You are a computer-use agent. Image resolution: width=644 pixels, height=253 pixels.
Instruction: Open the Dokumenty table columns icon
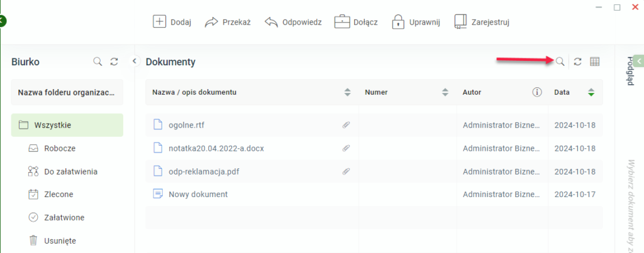(595, 62)
